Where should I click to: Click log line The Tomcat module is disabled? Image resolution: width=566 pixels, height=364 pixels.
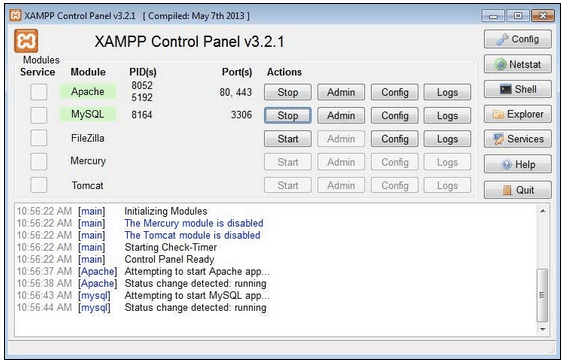click(x=192, y=235)
